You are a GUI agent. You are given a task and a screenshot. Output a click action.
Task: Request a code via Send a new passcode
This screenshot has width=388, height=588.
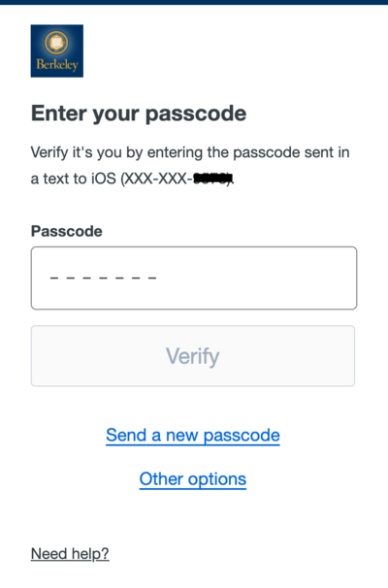click(x=193, y=436)
